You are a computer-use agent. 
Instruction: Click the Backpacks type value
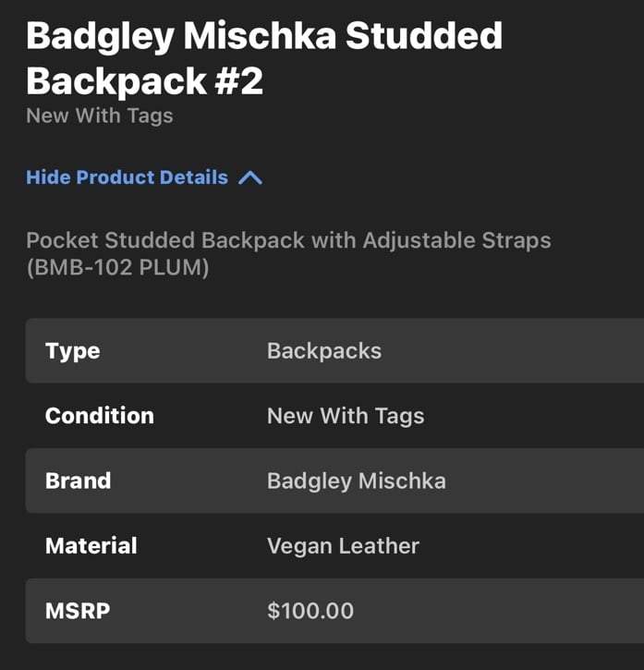pyautogui.click(x=324, y=351)
